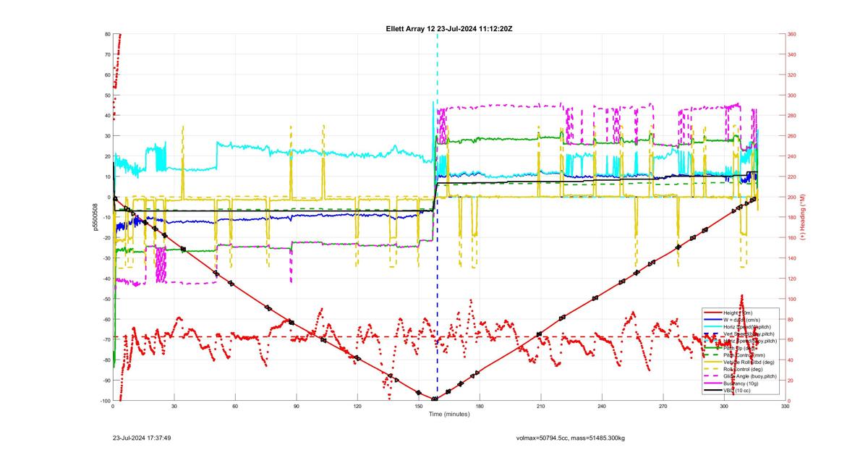Select the 280 tick label on the Heading axis

[793, 115]
